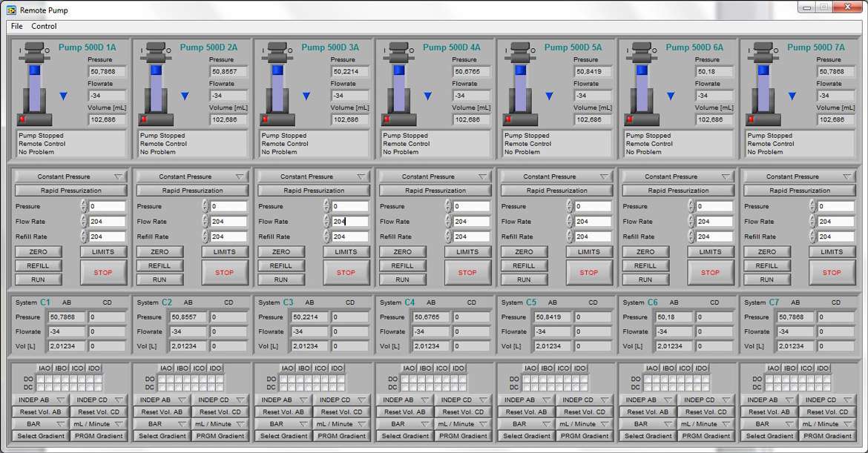
Task: Toggle the IAO indicator for system C5
Action: point(530,368)
